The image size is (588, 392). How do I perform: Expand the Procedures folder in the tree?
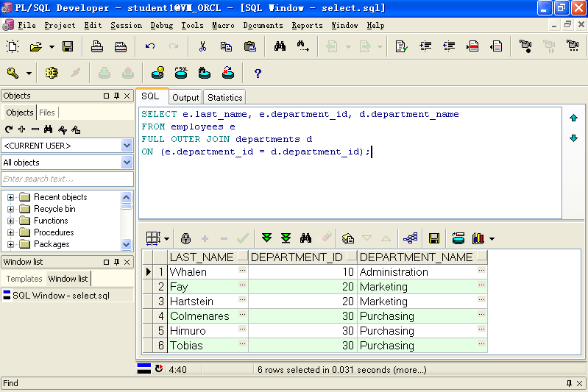(x=10, y=232)
